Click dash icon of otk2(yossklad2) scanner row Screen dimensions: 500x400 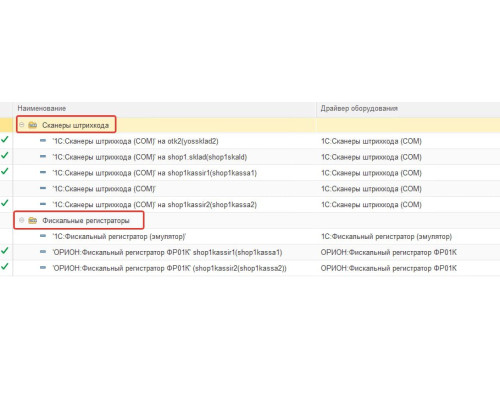[43, 141]
